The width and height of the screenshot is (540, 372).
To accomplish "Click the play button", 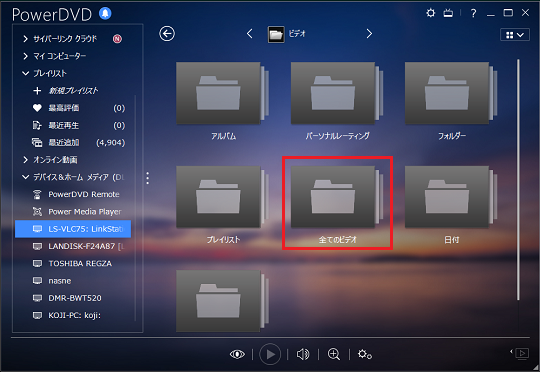I will coord(270,354).
